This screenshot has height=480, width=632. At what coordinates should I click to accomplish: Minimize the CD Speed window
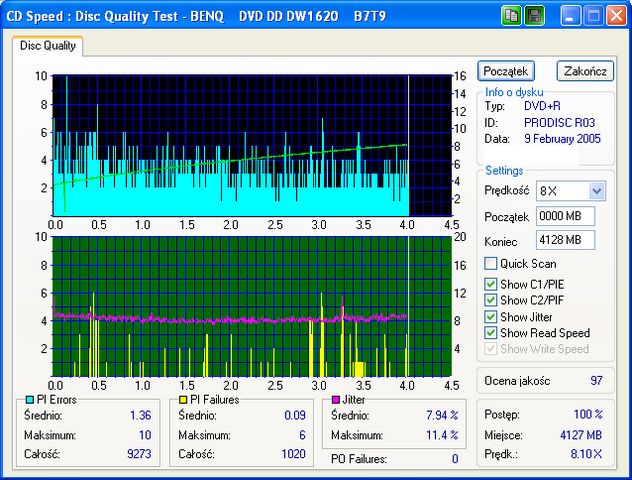(x=570, y=16)
